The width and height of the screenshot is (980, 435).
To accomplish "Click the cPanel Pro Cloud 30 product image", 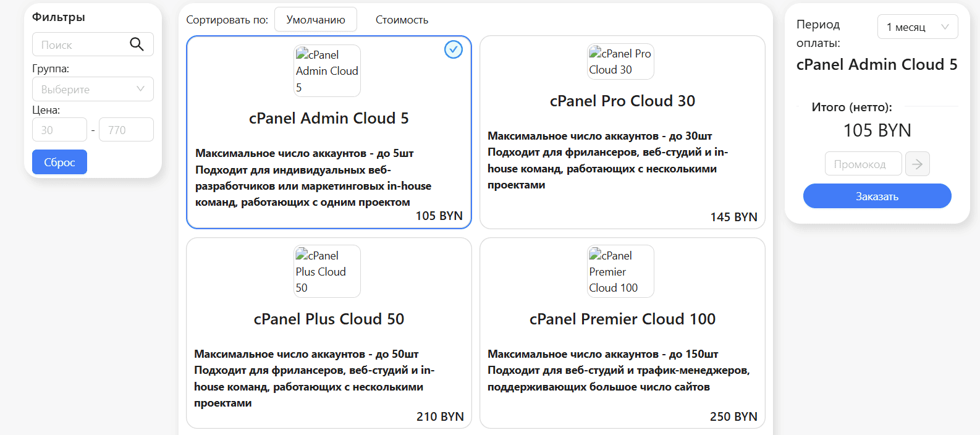I will tap(620, 61).
